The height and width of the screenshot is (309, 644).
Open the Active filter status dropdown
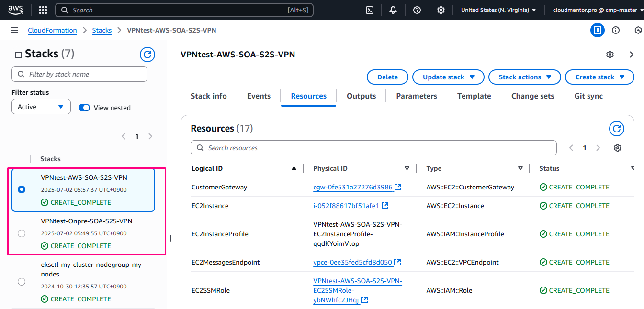click(x=41, y=107)
